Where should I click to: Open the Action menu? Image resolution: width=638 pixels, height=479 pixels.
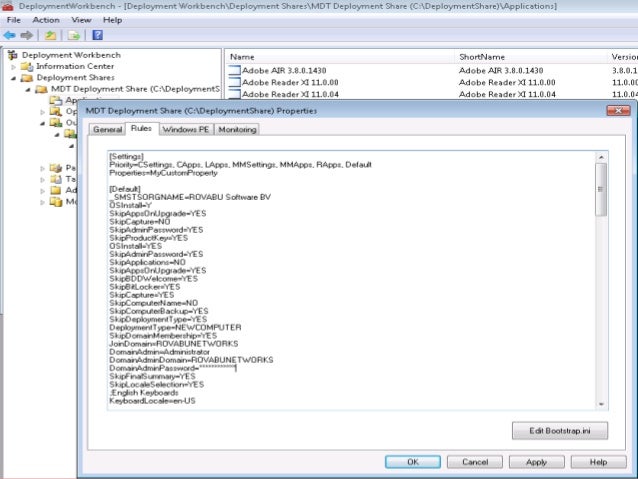pyautogui.click(x=46, y=20)
